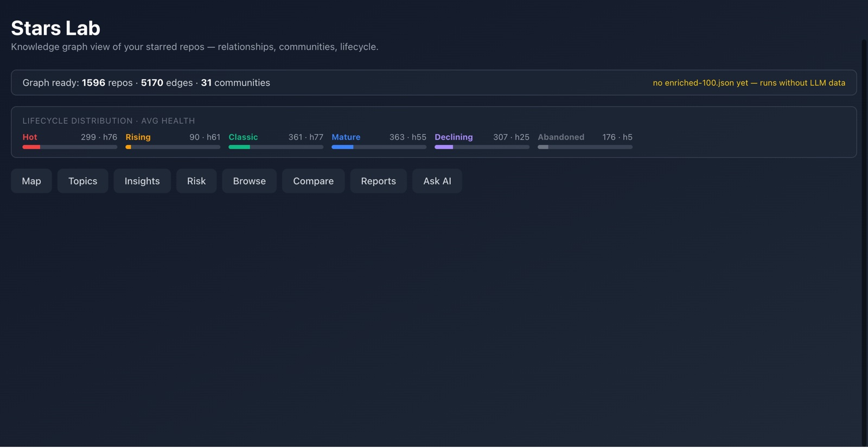This screenshot has height=448, width=868.
Task: Open the Insights tab
Action: (x=142, y=181)
